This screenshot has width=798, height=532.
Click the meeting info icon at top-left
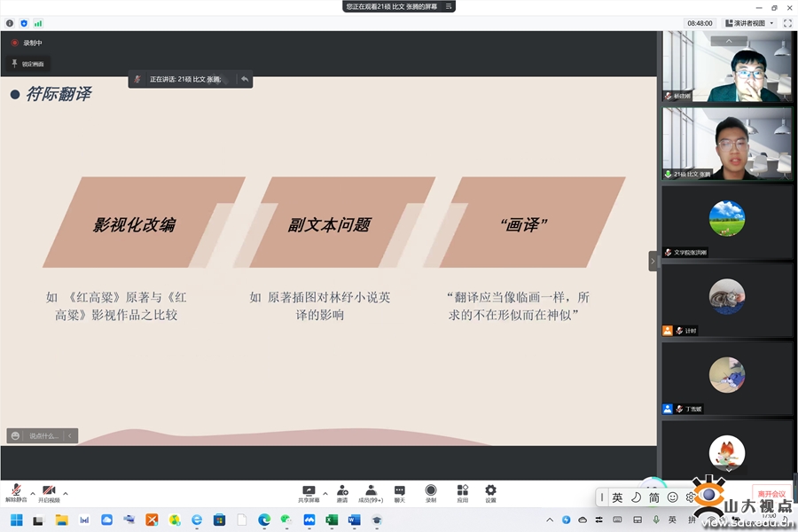[10, 23]
